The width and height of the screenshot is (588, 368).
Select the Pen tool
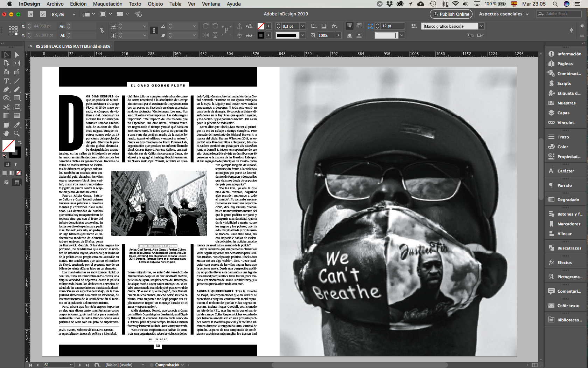(x=6, y=90)
